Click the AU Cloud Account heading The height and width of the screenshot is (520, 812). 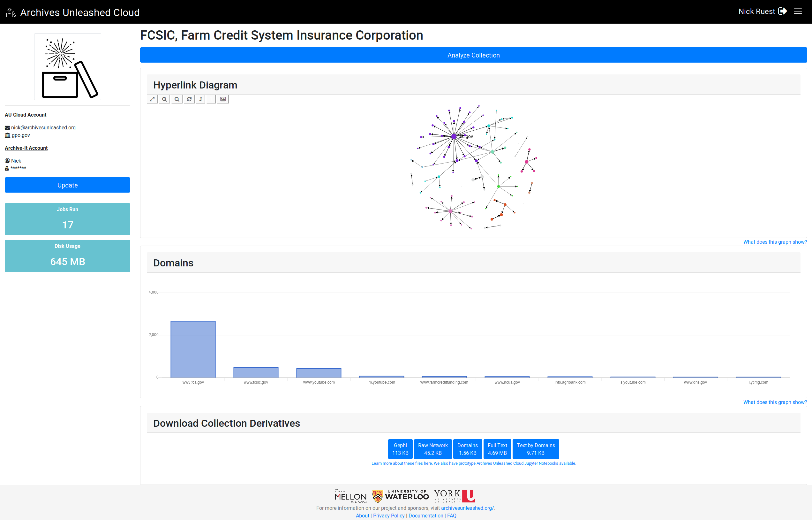coord(26,115)
